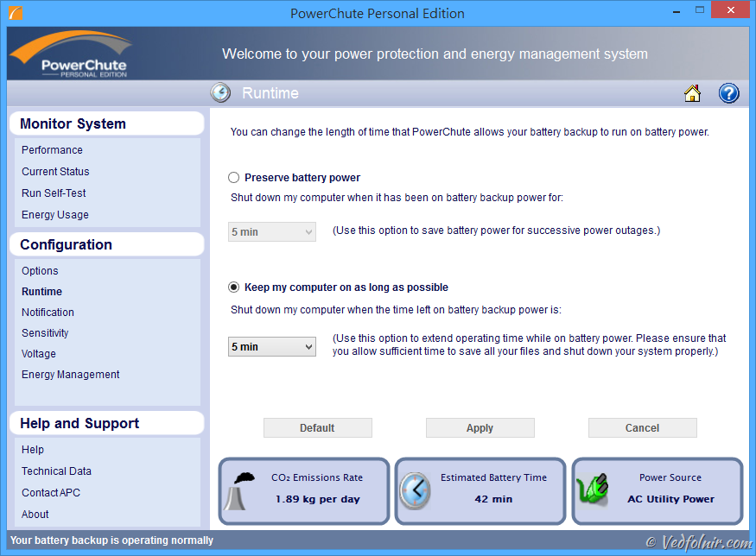Click the AC Utility Power text
Image resolution: width=756 pixels, height=556 pixels.
pyautogui.click(x=670, y=499)
